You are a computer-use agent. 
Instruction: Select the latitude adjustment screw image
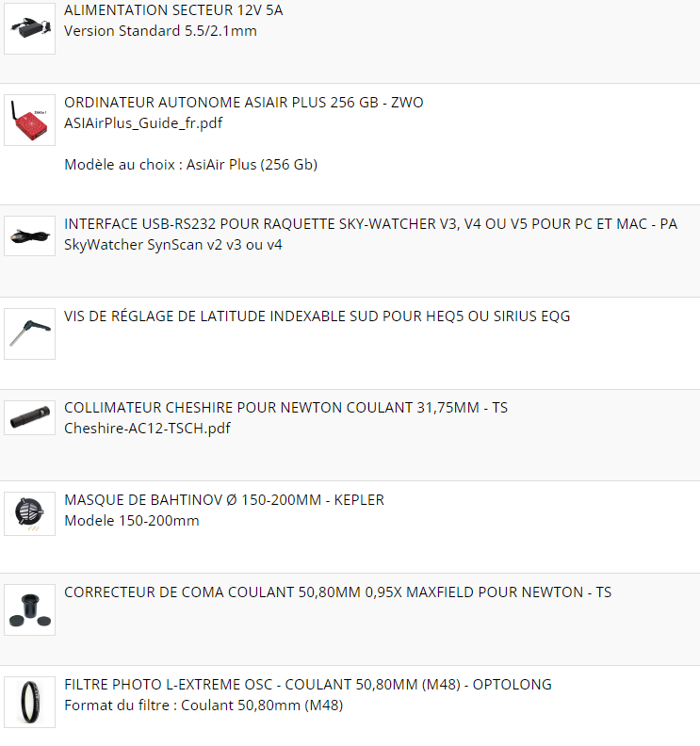click(x=30, y=333)
